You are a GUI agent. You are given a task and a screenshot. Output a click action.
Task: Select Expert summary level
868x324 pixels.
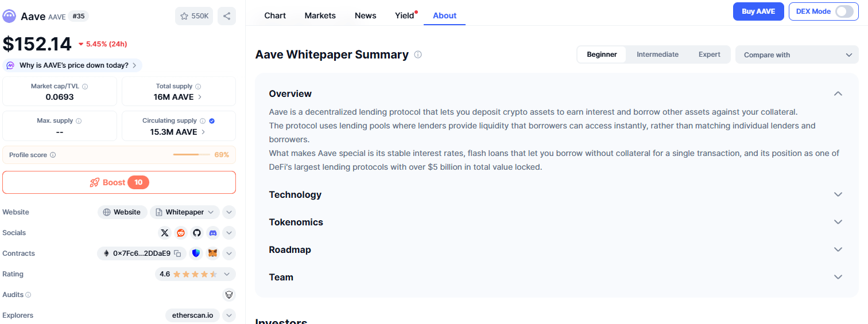(709, 54)
